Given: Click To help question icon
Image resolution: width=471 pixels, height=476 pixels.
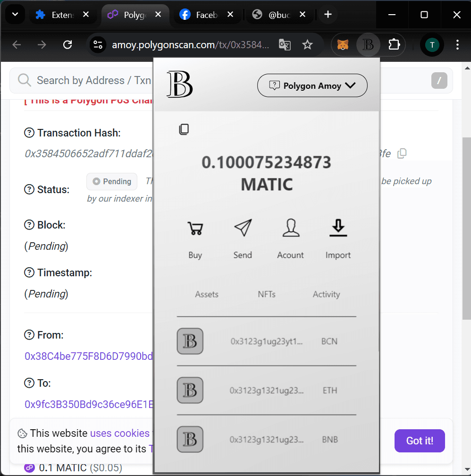Looking at the screenshot, I should click(29, 383).
